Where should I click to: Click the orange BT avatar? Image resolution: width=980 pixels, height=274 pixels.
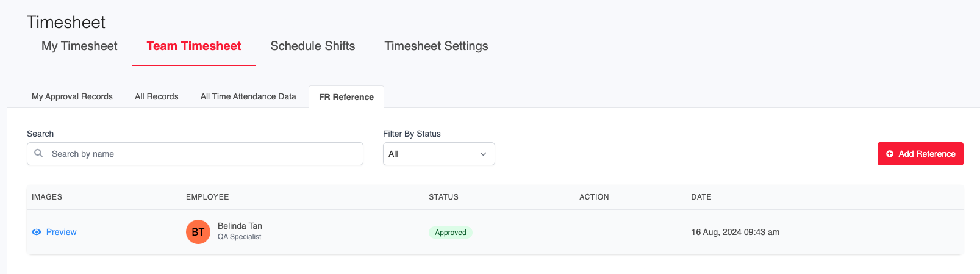tap(198, 232)
